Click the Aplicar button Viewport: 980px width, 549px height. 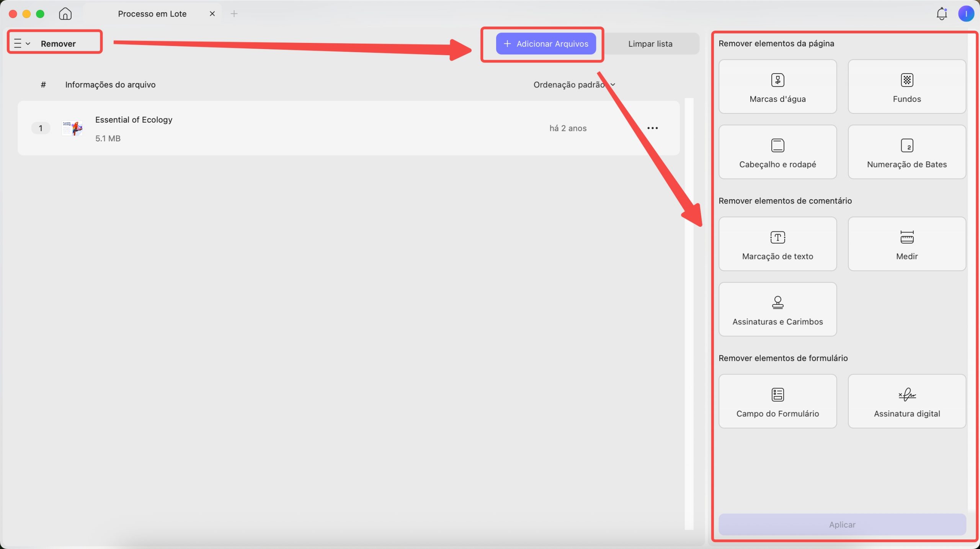pyautogui.click(x=842, y=524)
